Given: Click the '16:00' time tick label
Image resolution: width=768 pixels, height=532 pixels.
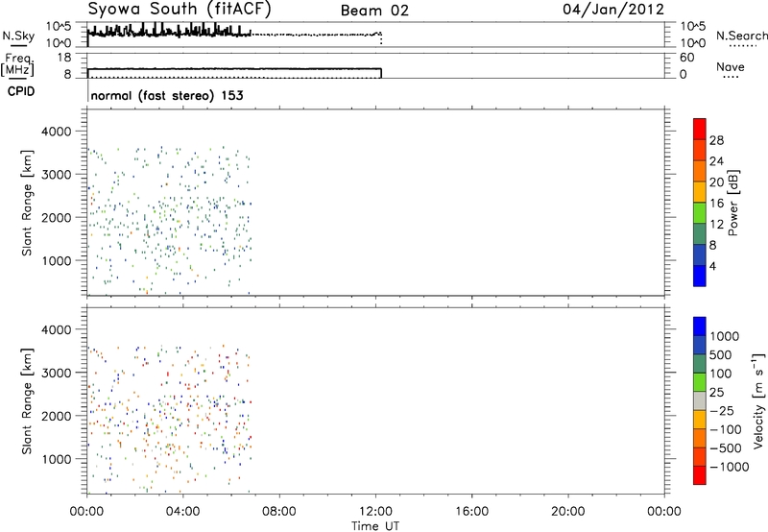Looking at the screenshot, I should 471,512.
